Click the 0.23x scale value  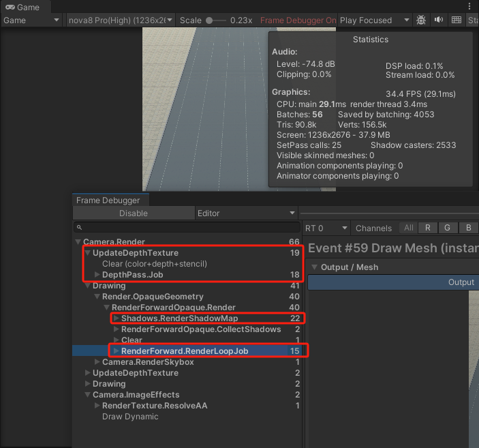(x=241, y=20)
